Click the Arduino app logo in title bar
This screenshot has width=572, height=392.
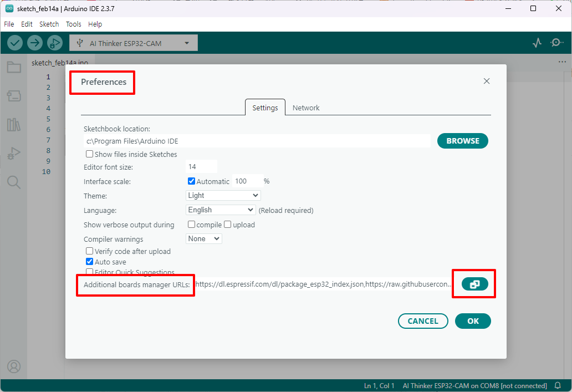tap(9, 8)
